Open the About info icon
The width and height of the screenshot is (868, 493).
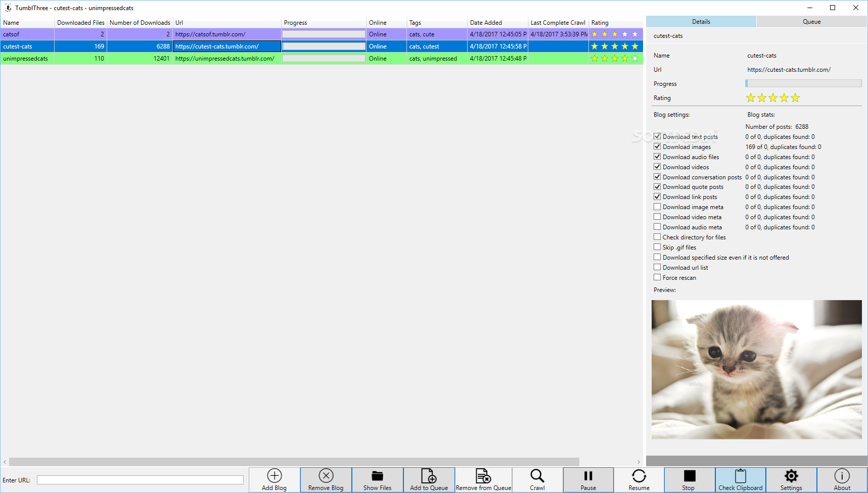click(x=842, y=476)
